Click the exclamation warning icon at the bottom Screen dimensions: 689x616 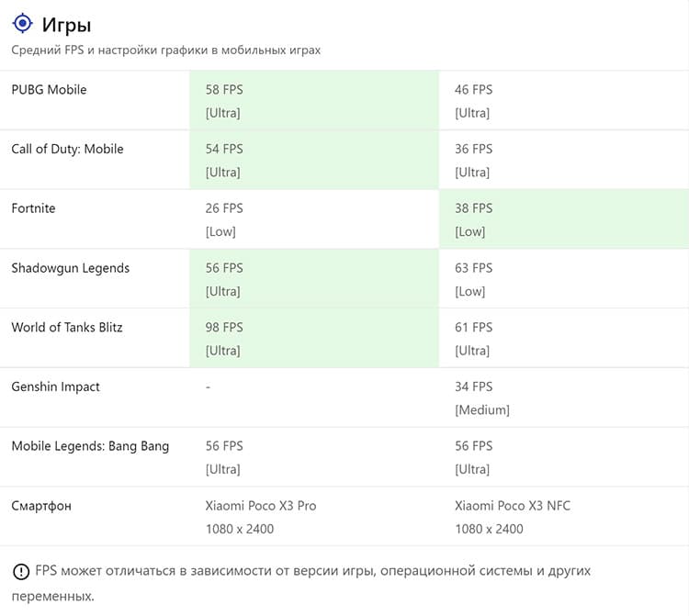(21, 571)
